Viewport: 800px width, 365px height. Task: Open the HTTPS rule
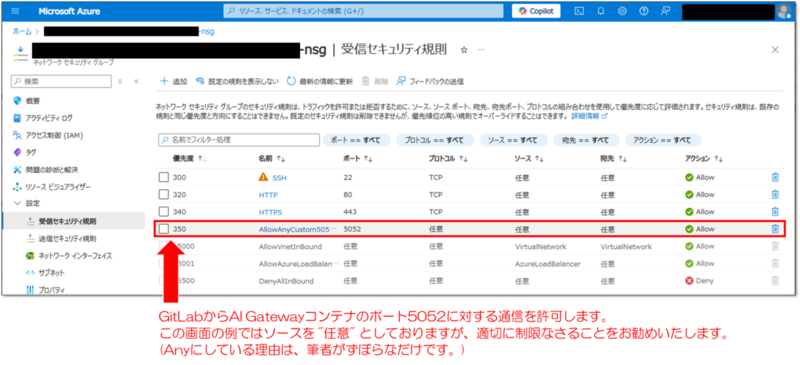[x=270, y=212]
